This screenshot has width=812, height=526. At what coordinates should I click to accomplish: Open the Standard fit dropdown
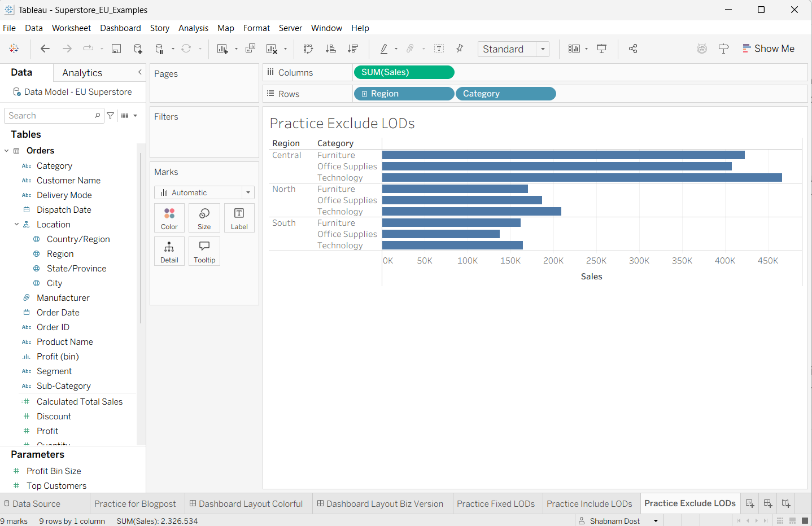(x=513, y=49)
